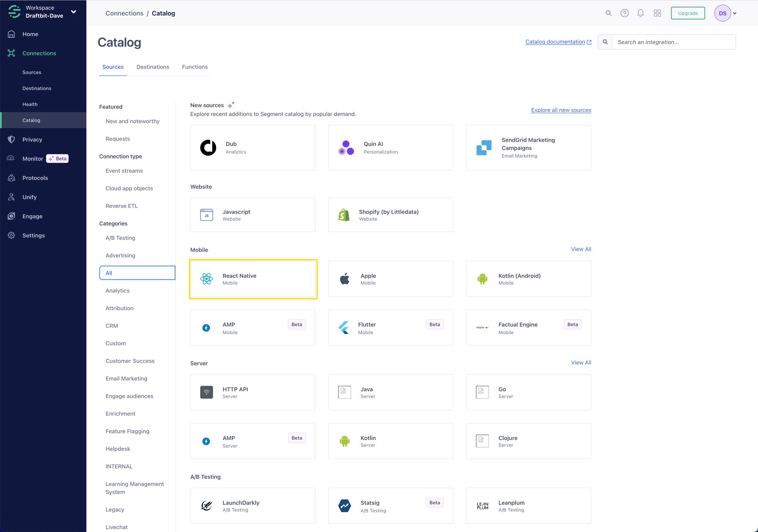
Task: Select the Analytics category filter
Action: tap(117, 291)
